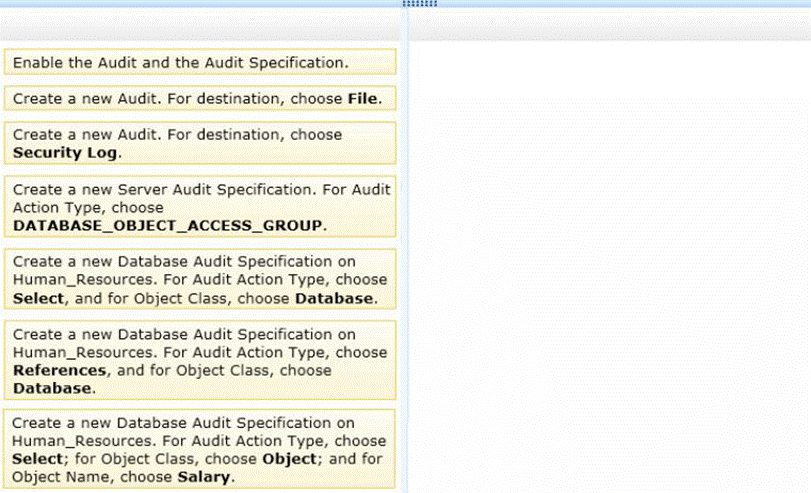Click the right pane header bar
This screenshot has width=811, height=493.
tap(610, 24)
